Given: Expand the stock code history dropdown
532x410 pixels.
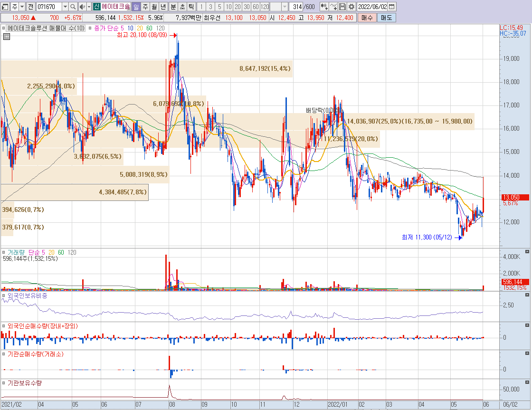Looking at the screenshot, I should (65, 7).
